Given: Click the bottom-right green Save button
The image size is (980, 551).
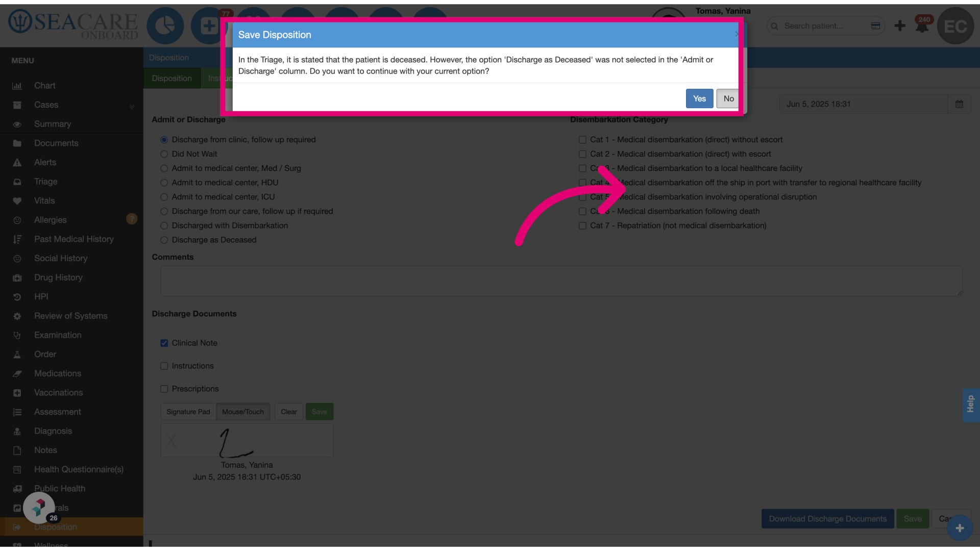Looking at the screenshot, I should [x=913, y=519].
